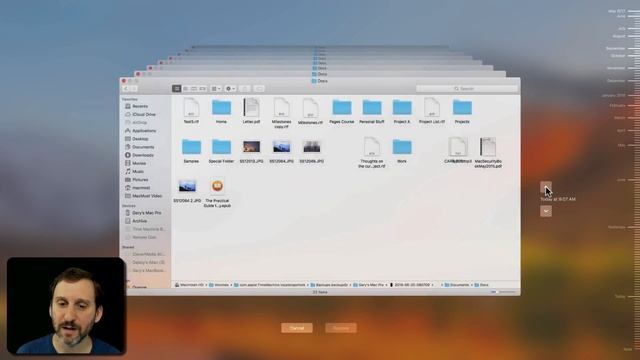640x360 pixels.
Task: Select Gary's Mac Pro under Devices
Action: (x=143, y=213)
